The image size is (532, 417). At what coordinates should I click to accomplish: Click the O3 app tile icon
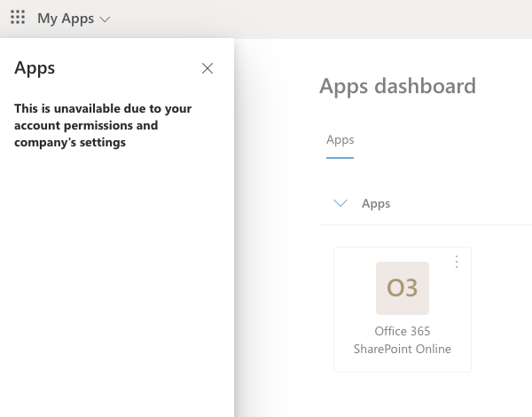[403, 288]
